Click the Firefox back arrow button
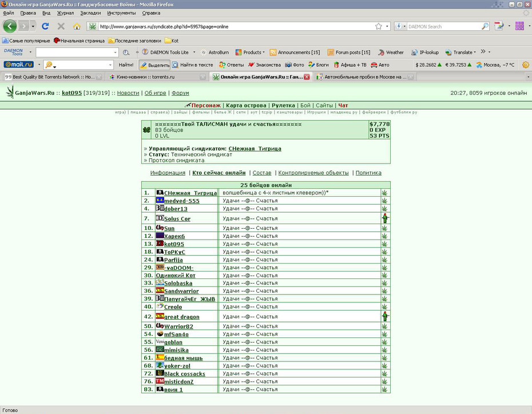 pos(10,26)
